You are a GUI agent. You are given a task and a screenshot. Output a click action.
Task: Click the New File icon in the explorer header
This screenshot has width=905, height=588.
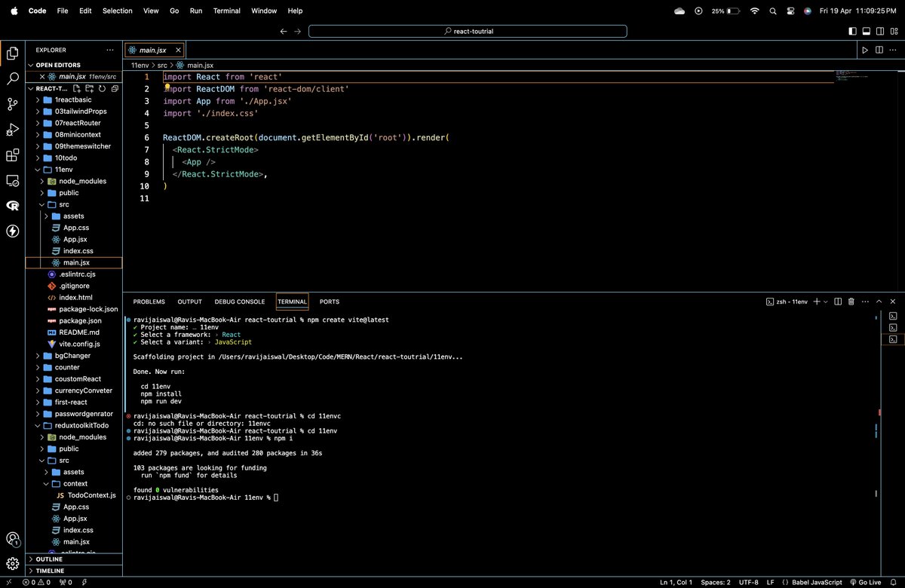(x=77, y=88)
